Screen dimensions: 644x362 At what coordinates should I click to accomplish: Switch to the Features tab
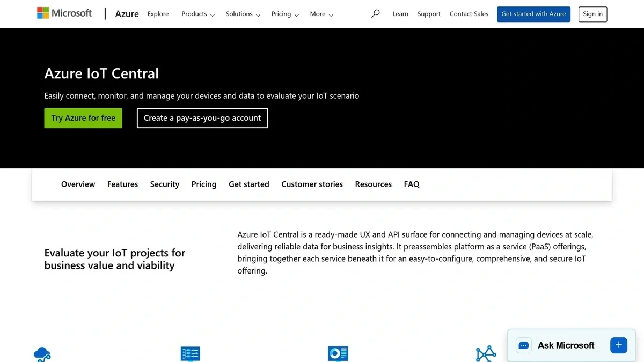[x=122, y=184]
